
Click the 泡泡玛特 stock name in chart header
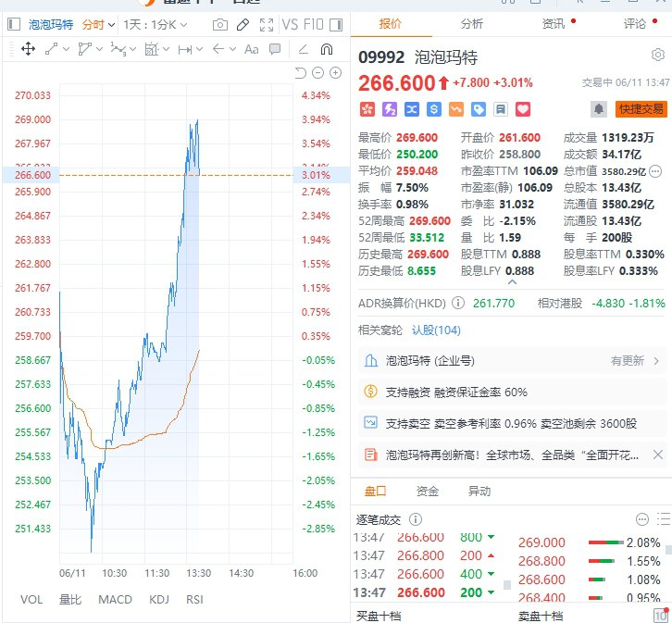click(x=51, y=24)
